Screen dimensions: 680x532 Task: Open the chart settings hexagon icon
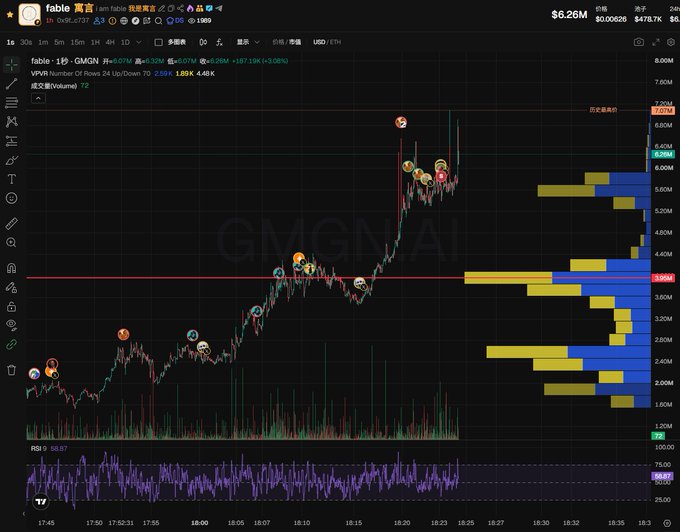pos(671,42)
